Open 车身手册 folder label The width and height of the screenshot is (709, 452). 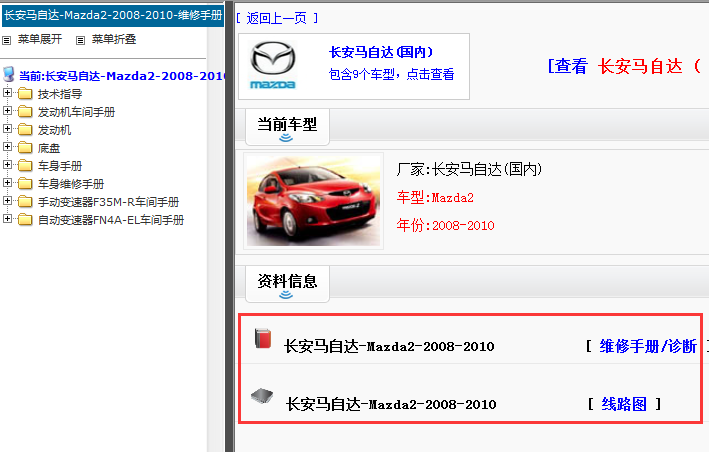click(x=60, y=166)
